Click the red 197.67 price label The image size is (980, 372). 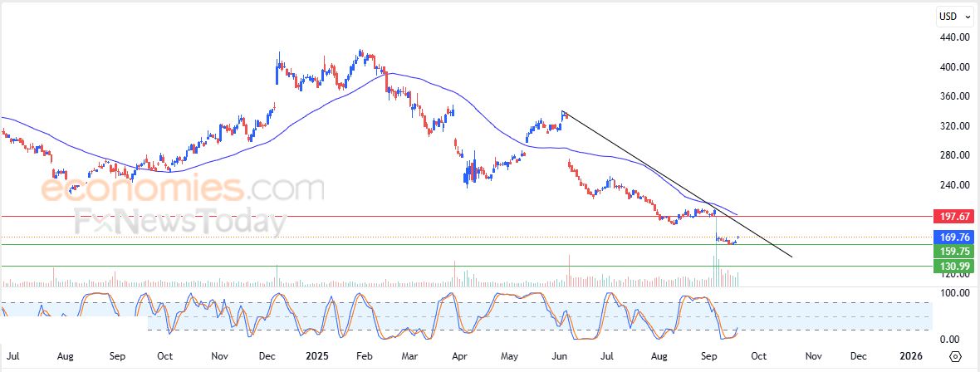pyautogui.click(x=953, y=217)
